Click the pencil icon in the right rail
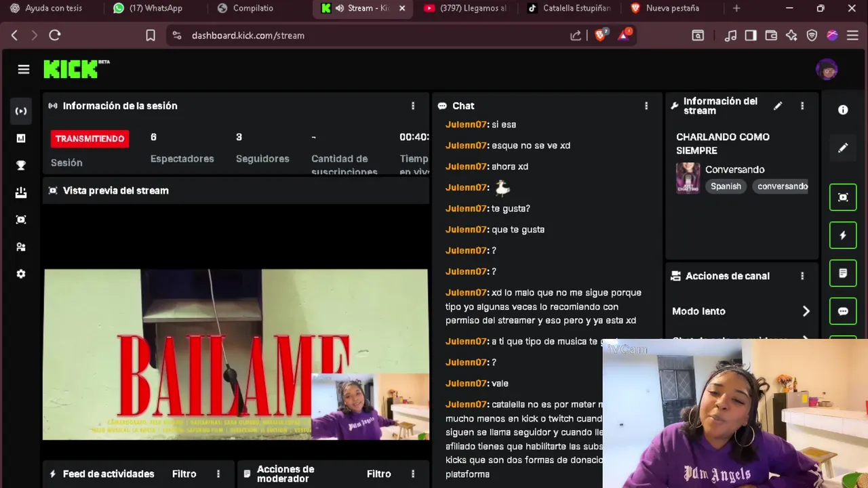 tap(843, 148)
